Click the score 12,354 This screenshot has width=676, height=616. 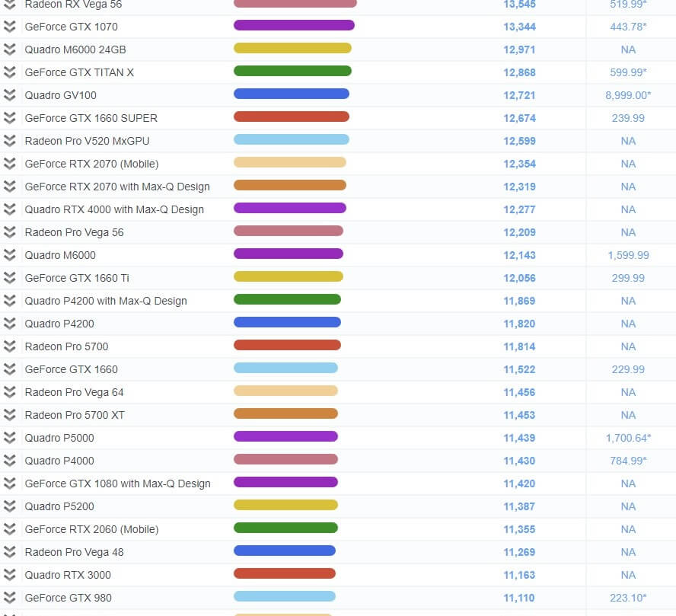coord(519,164)
